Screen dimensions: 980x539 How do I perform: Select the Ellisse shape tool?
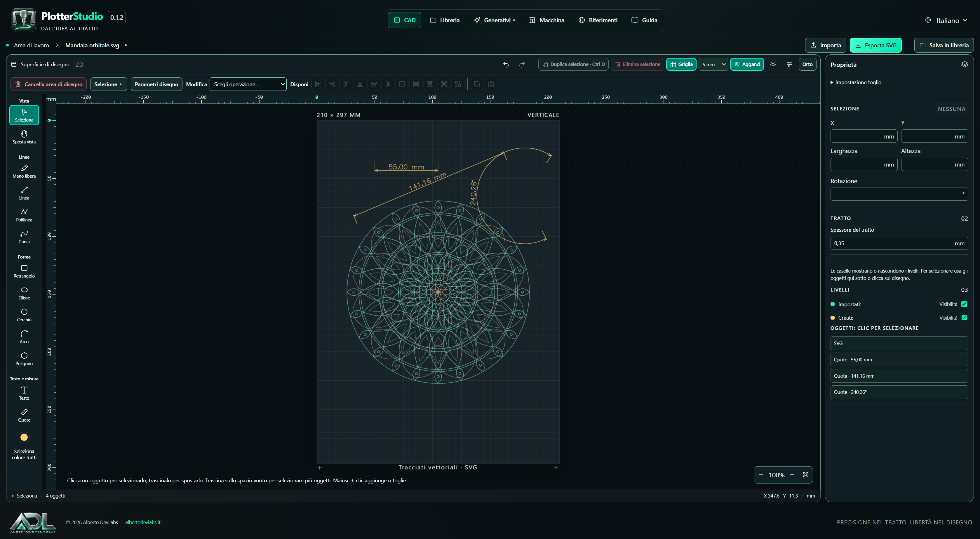point(24,293)
